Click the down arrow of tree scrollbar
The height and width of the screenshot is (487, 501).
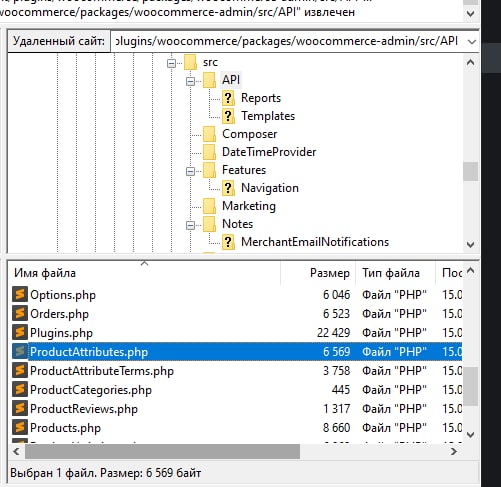point(470,244)
